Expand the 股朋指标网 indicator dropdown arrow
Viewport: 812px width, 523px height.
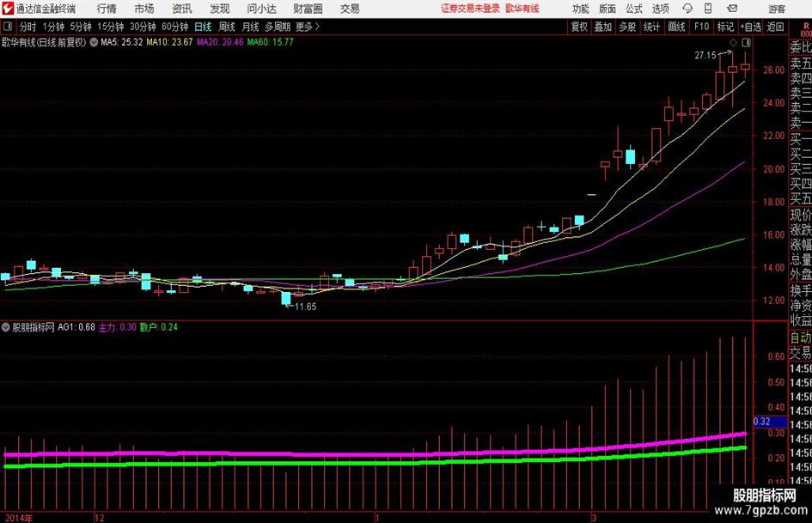coord(6,327)
